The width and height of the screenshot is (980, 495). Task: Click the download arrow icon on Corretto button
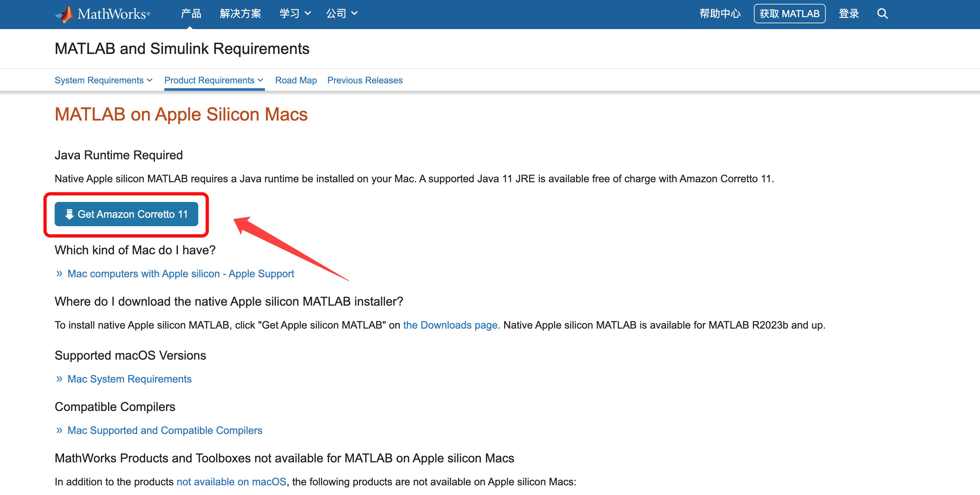pyautogui.click(x=69, y=215)
